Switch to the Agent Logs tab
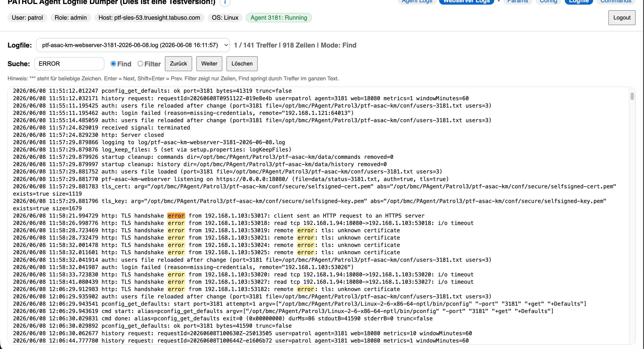This screenshot has height=349, width=644. pos(417,1)
